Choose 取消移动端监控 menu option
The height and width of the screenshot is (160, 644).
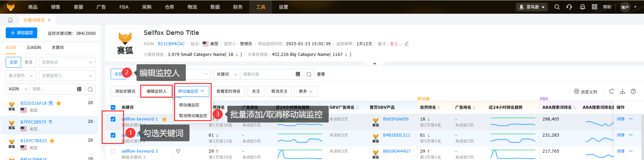(193, 116)
